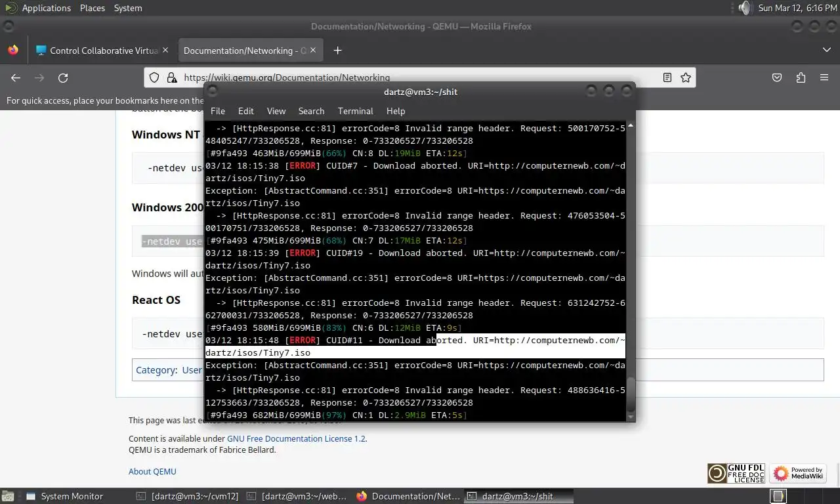The width and height of the screenshot is (840, 504).
Task: Click the Windows NT heading
Action: [x=165, y=135]
